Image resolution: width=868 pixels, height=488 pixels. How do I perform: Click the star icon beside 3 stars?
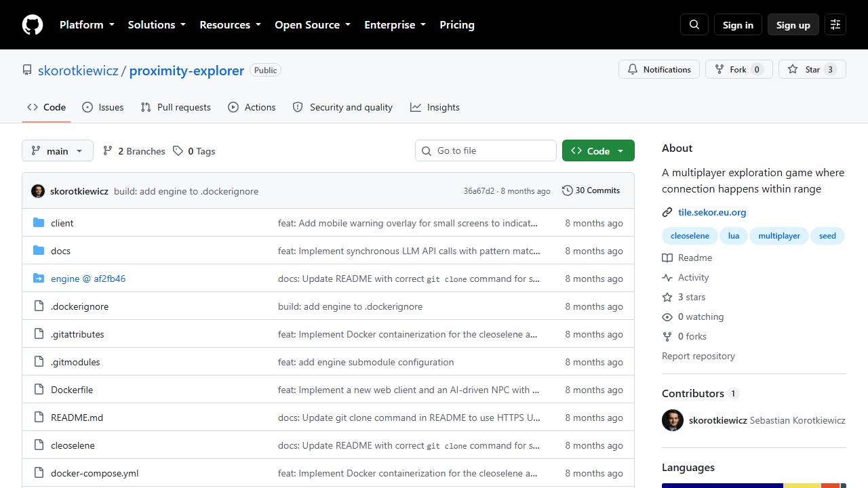(x=667, y=297)
